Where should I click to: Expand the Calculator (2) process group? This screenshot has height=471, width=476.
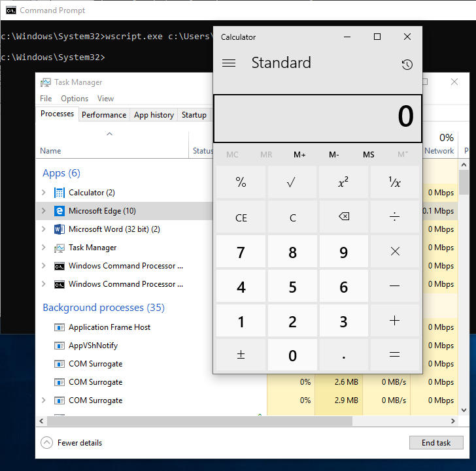[44, 193]
